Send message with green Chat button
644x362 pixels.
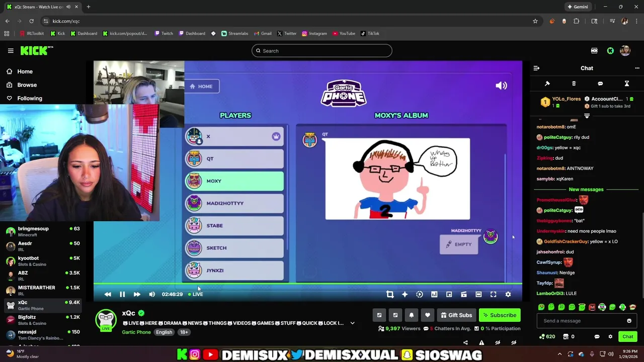[628, 336]
